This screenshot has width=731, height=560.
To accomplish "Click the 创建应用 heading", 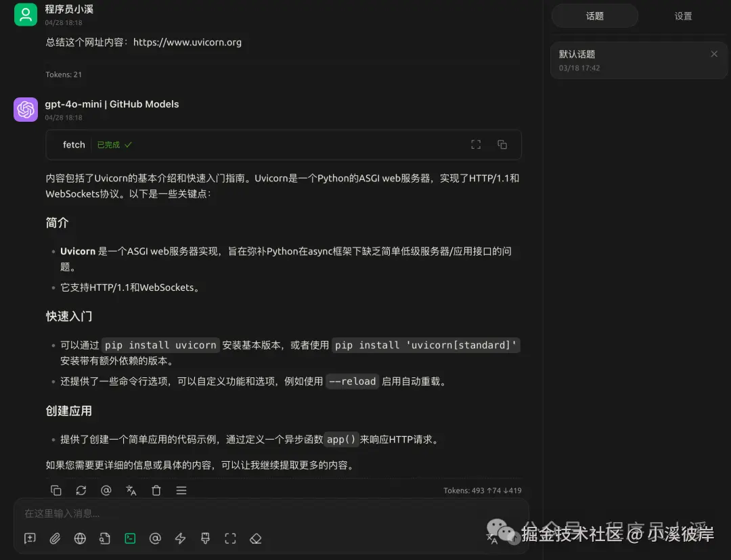I will [x=69, y=411].
